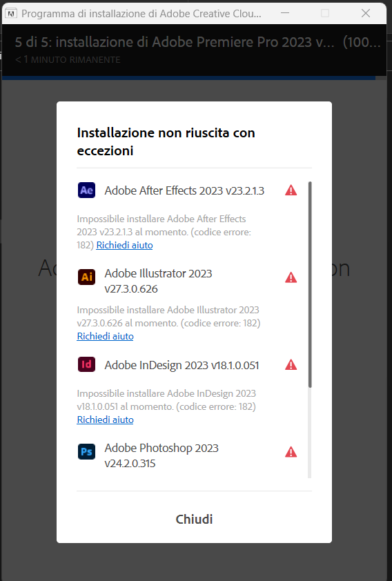Select Adobe Photoshop 2023 entry title
The width and height of the screenshot is (392, 581).
(x=161, y=455)
